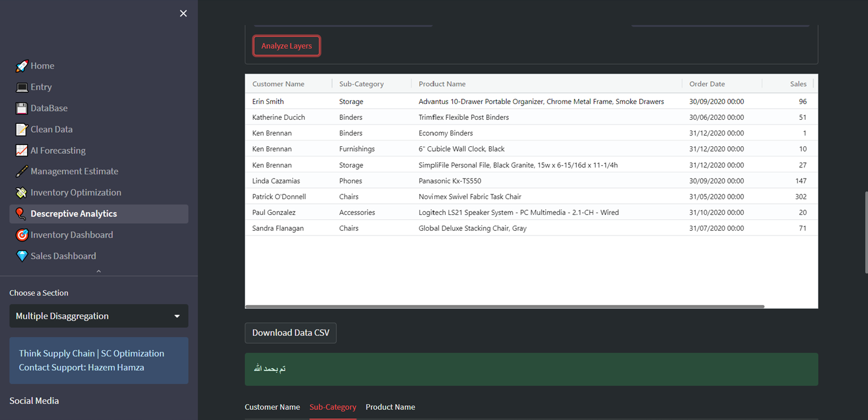Click the rocket icon beside Home
This screenshot has width=868, height=420.
coord(22,66)
